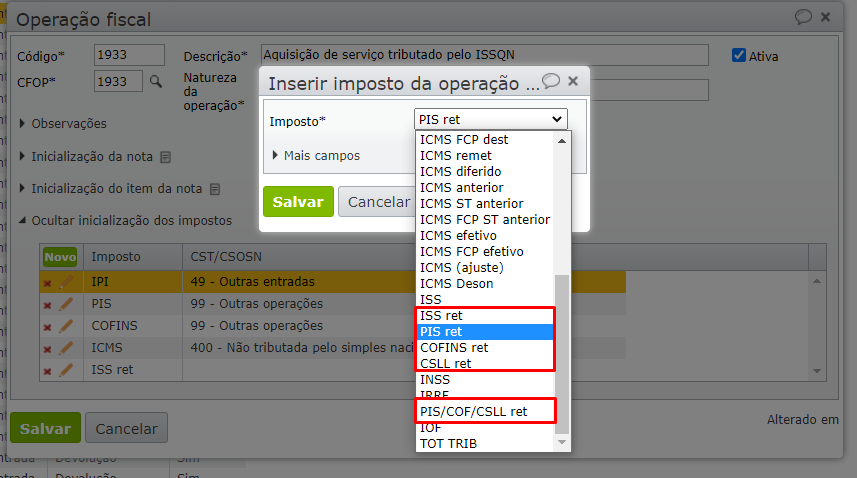Image resolution: width=857 pixels, height=478 pixels.
Task: Click '49 - Outras entradas' cell
Action: pos(253,282)
